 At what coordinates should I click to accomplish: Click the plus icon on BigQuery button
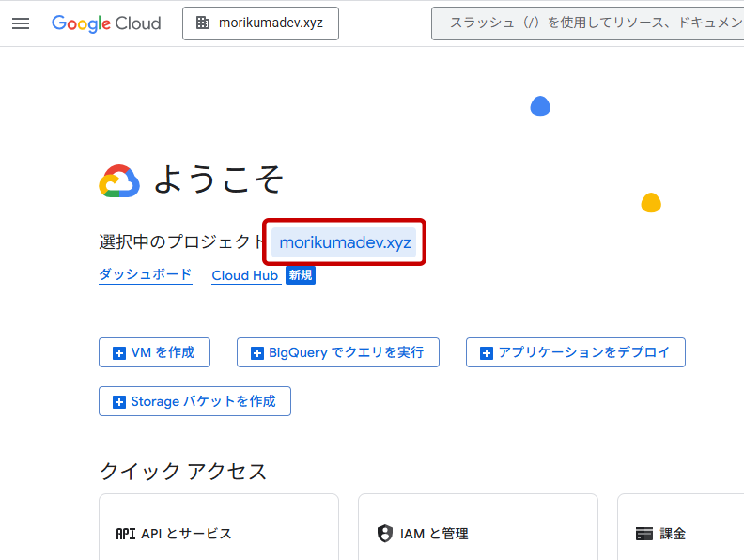257,353
